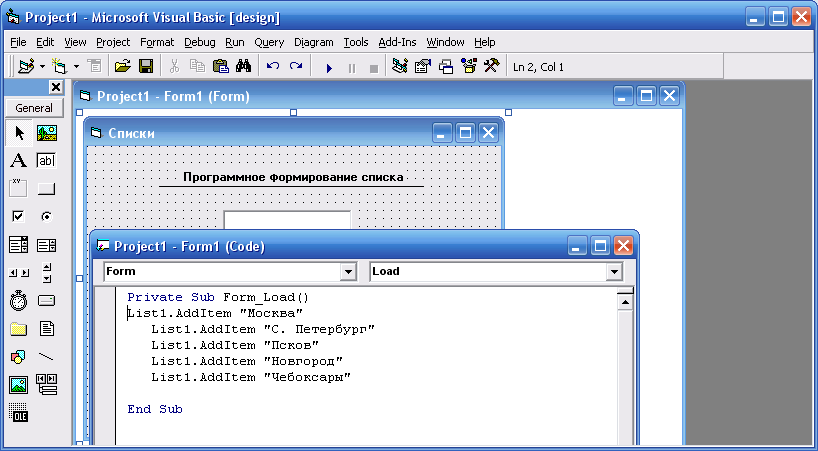Click the Break pause toolbar button

pyautogui.click(x=352, y=68)
